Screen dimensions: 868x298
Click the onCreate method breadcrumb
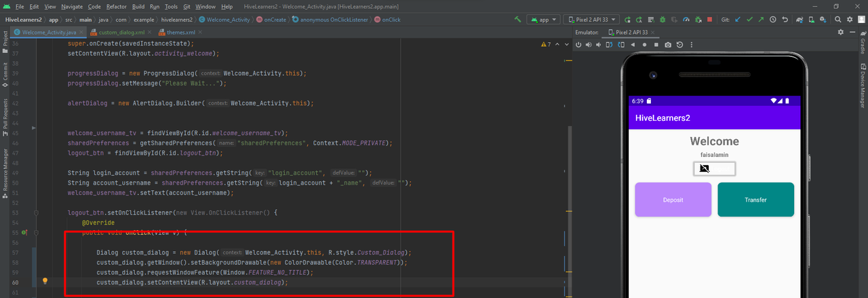[x=271, y=20]
